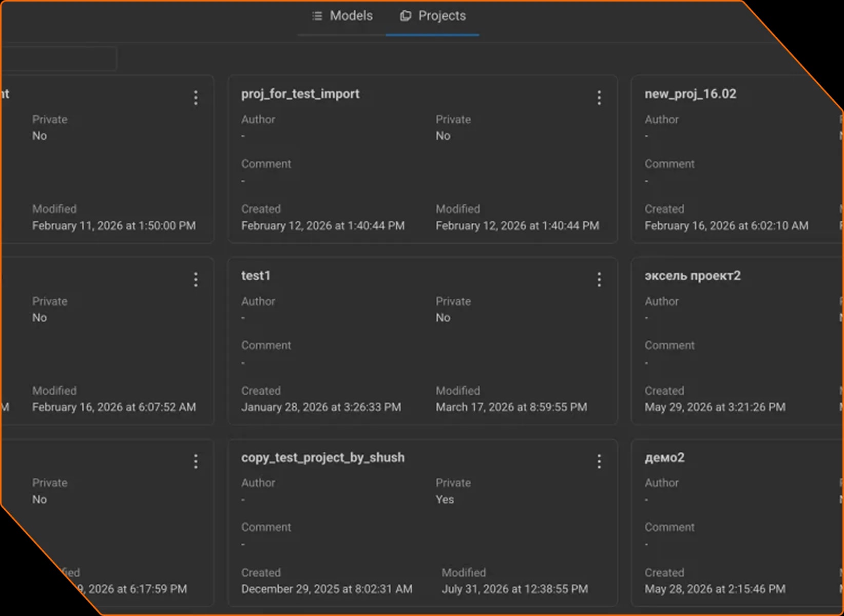Click Private value No on proj_for_test_import
This screenshot has width=844, height=616.
(443, 136)
